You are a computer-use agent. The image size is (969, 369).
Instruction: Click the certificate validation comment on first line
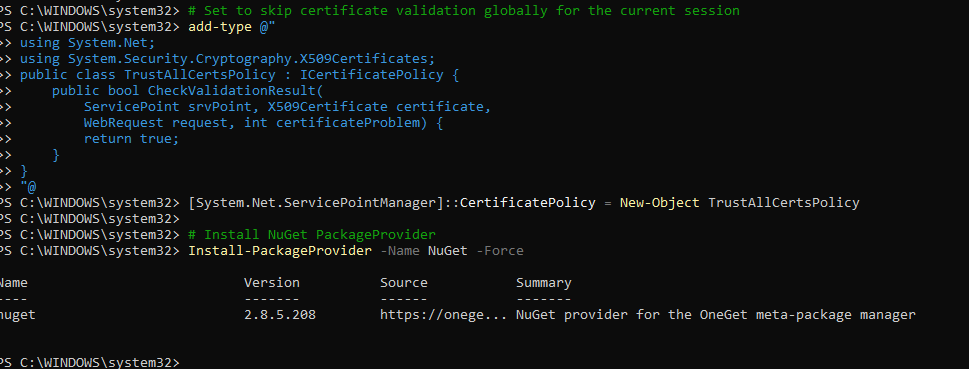(x=463, y=11)
